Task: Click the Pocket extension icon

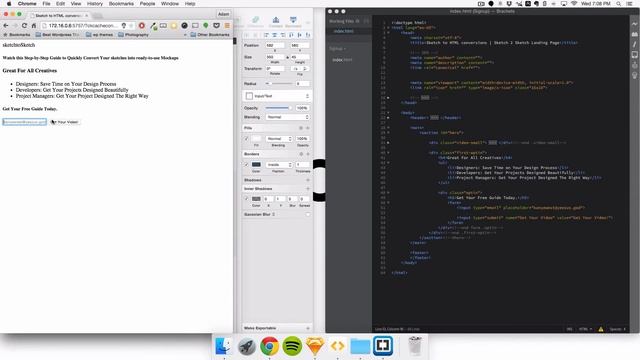Action: (x=216, y=26)
